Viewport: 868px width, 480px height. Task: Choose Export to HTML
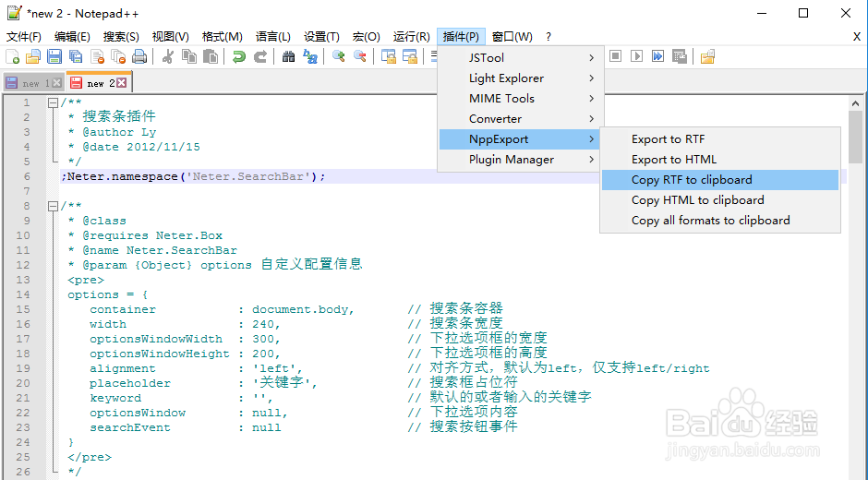pyautogui.click(x=720, y=160)
